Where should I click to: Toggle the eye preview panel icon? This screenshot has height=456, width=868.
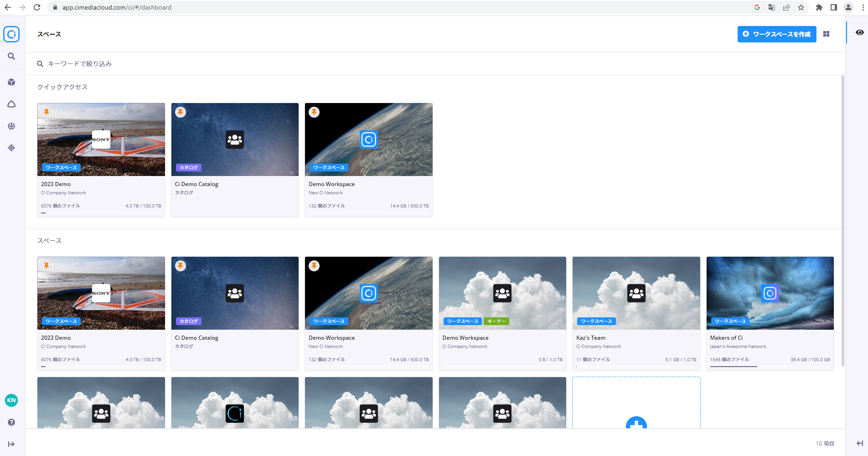(860, 32)
